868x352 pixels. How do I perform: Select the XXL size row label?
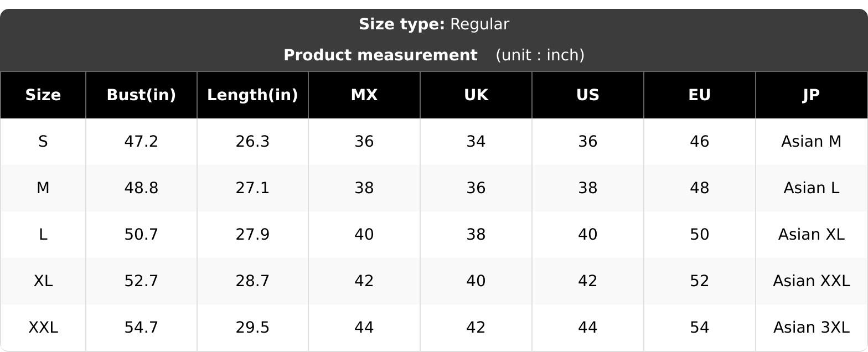(43, 328)
